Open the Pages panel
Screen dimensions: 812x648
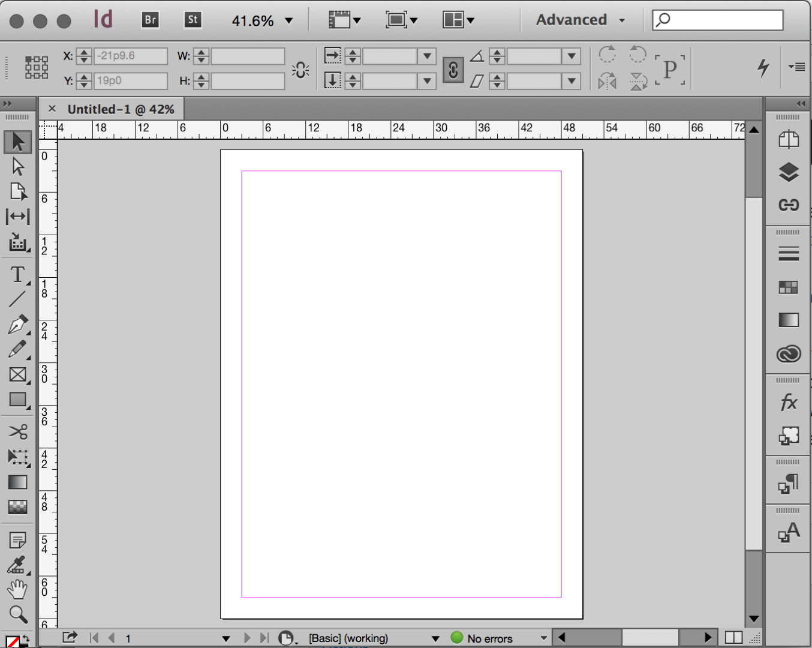pos(788,139)
